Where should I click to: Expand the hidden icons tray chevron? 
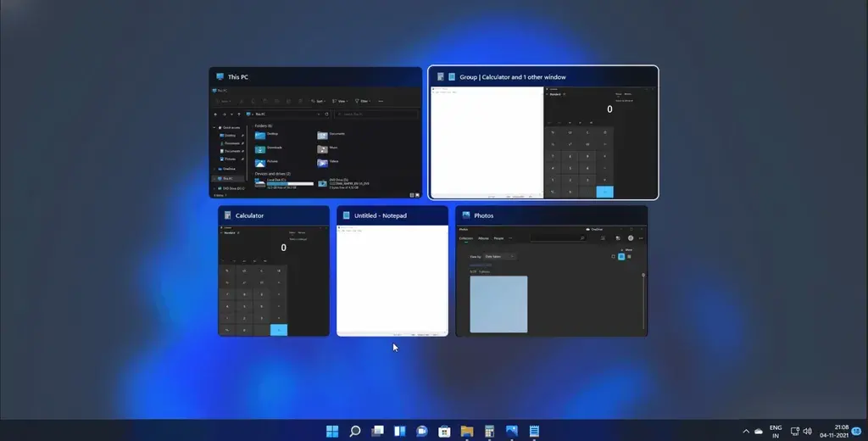[746, 431]
